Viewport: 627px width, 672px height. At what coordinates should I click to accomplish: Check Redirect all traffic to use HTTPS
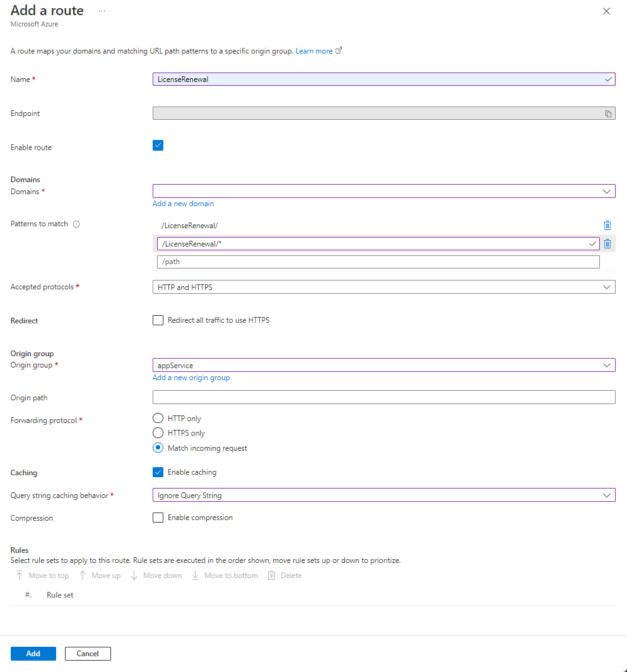pos(158,320)
